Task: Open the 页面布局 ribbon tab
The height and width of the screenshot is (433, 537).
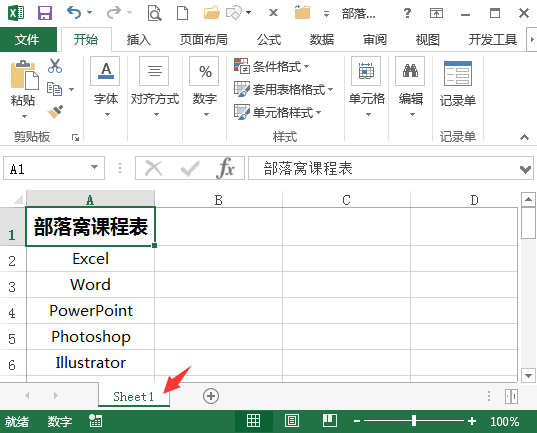Action: point(204,39)
